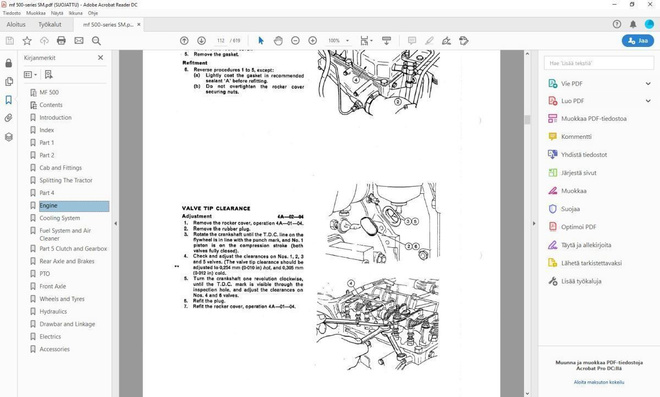Open the fit page options icon

point(366,41)
